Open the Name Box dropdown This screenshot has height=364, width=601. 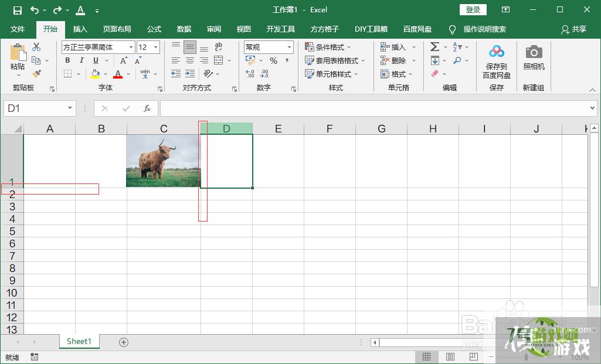click(70, 108)
